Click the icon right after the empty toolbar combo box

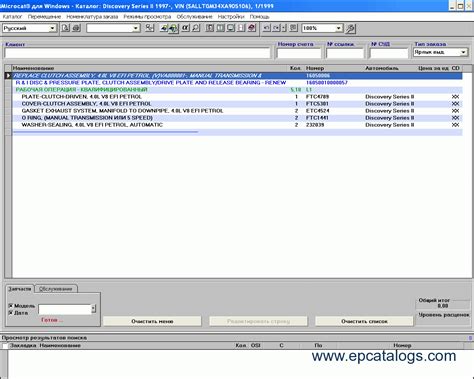coord(149,28)
